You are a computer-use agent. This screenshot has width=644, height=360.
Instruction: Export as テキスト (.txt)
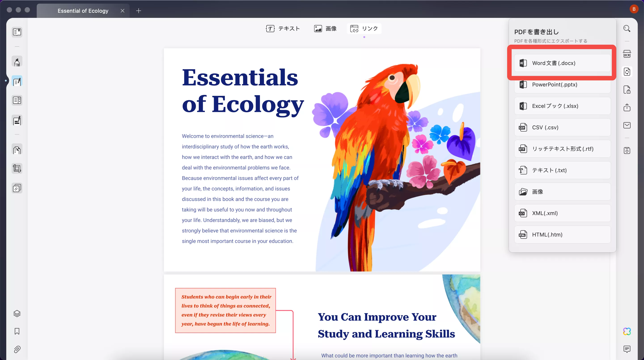click(x=562, y=170)
